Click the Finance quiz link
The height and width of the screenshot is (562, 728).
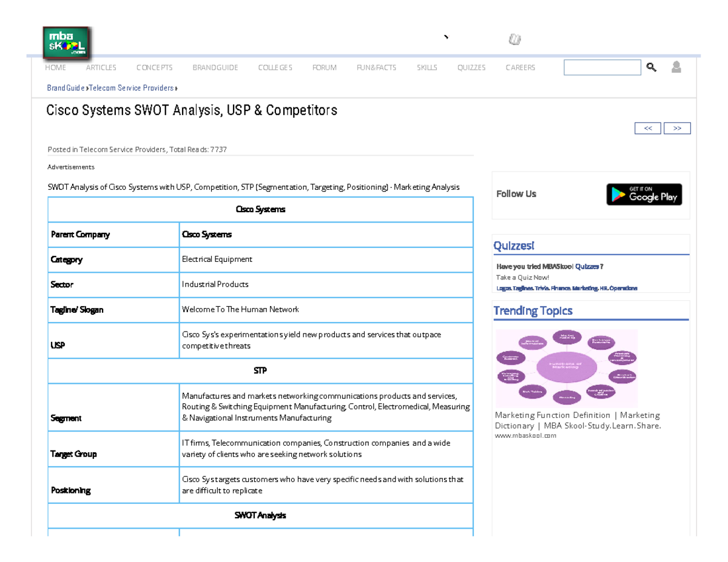pyautogui.click(x=561, y=288)
